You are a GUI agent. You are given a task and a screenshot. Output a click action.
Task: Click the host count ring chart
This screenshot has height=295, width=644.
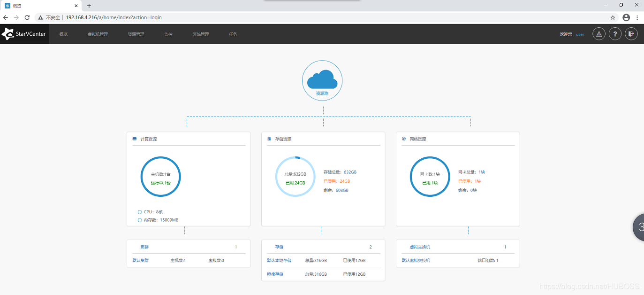(x=161, y=177)
